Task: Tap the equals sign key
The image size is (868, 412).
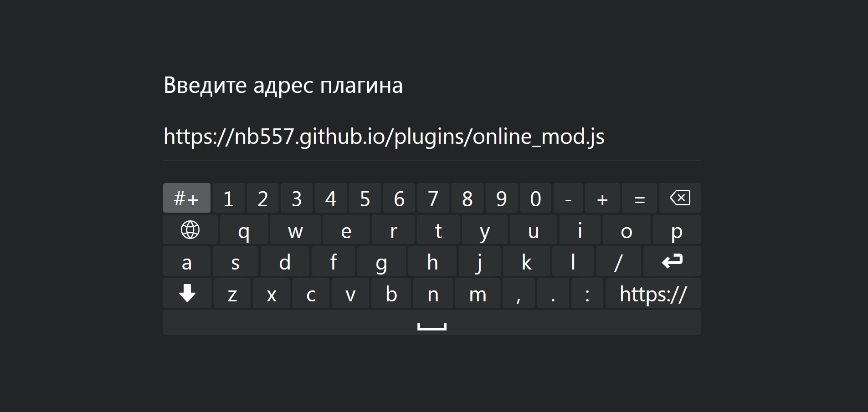Action: 639,198
